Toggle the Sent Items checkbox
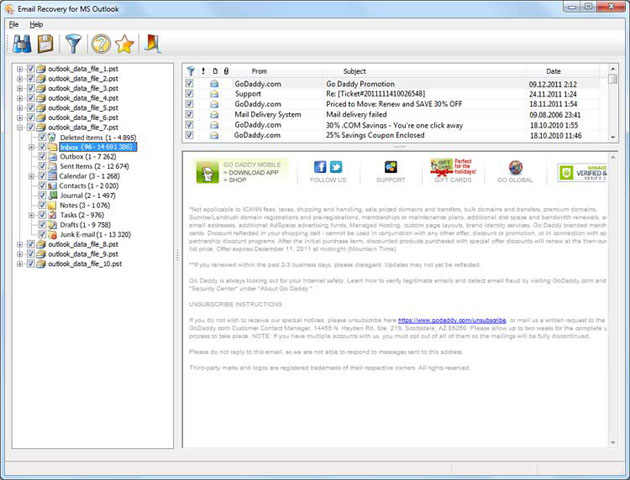 42,166
